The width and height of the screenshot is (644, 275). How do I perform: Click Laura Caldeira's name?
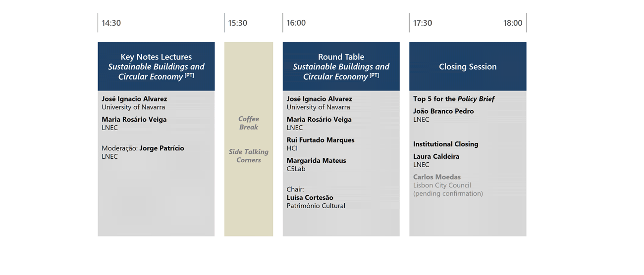[x=436, y=156]
